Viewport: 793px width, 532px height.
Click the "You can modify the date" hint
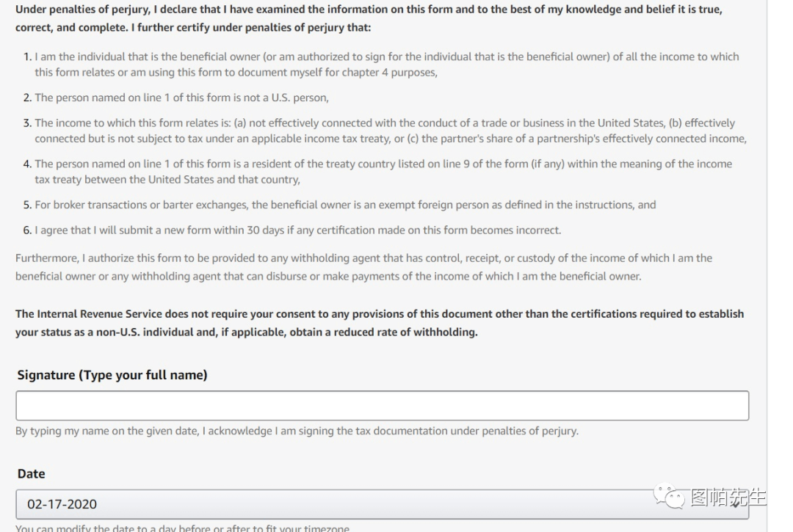coord(183,528)
